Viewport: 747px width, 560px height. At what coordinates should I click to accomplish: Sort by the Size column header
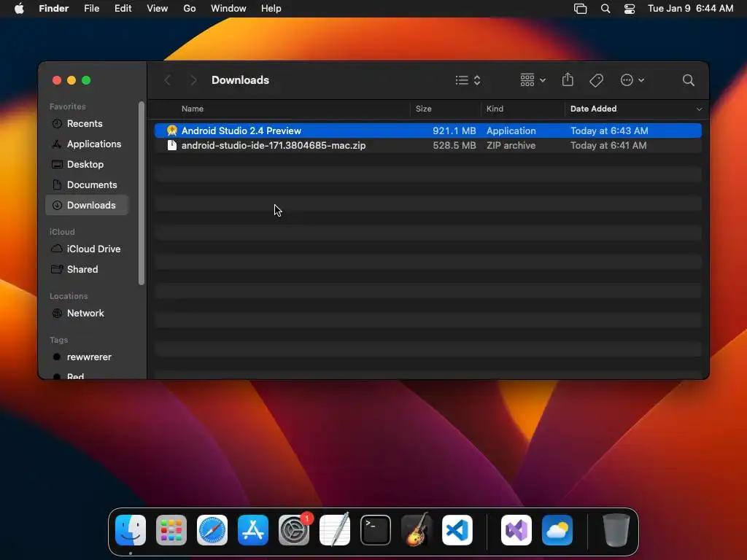click(x=423, y=109)
